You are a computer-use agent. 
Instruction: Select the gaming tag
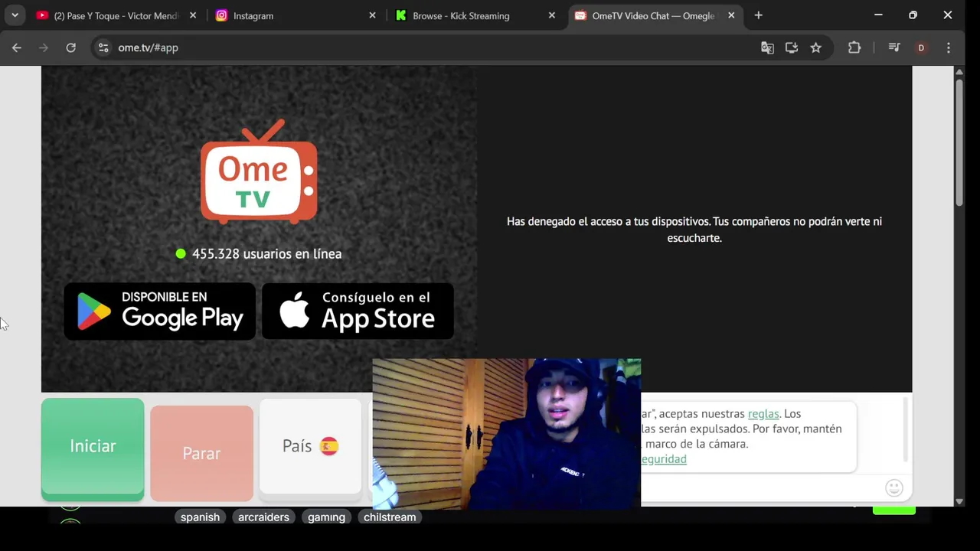(x=326, y=517)
